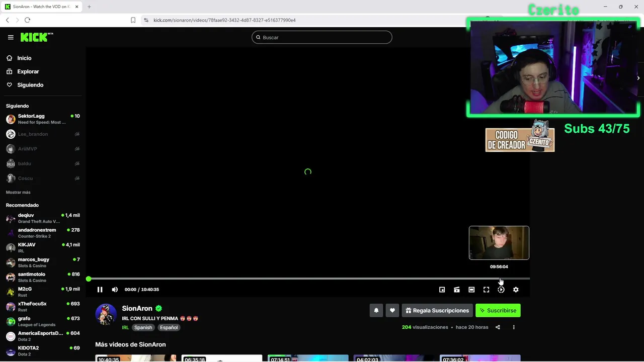Select the SionAron VOD browser tab

pos(41,7)
